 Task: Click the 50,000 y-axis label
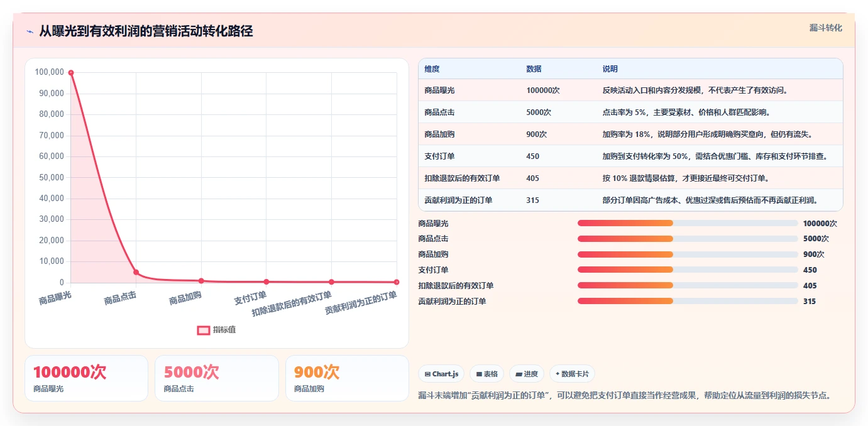[x=51, y=177]
